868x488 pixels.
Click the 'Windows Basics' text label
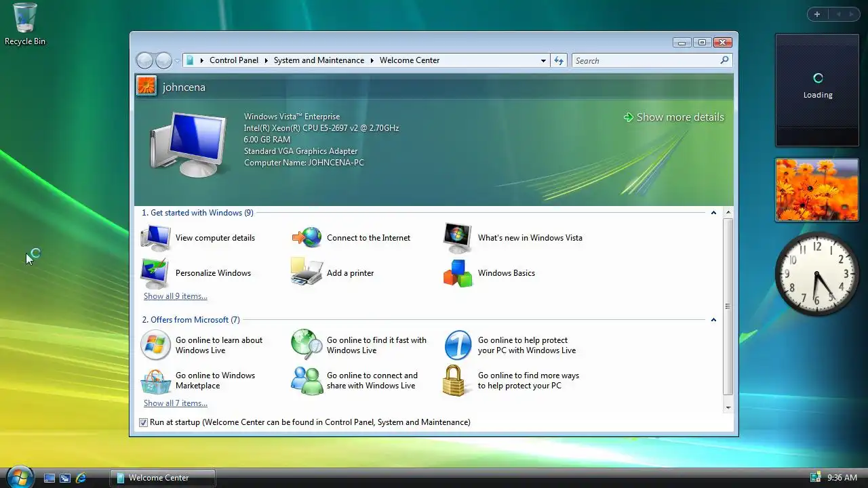pos(507,273)
